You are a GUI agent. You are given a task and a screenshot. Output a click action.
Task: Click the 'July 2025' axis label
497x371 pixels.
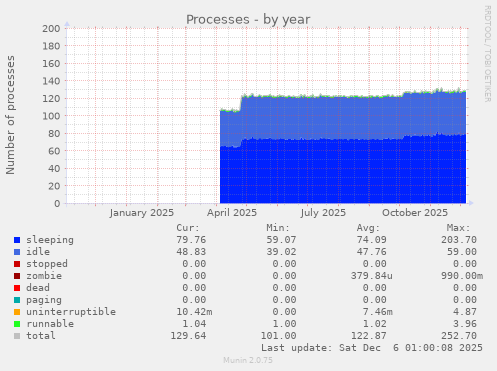(x=323, y=213)
